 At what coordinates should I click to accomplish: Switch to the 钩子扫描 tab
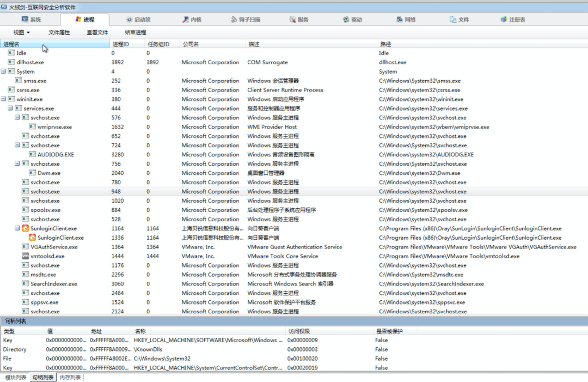pyautogui.click(x=246, y=20)
